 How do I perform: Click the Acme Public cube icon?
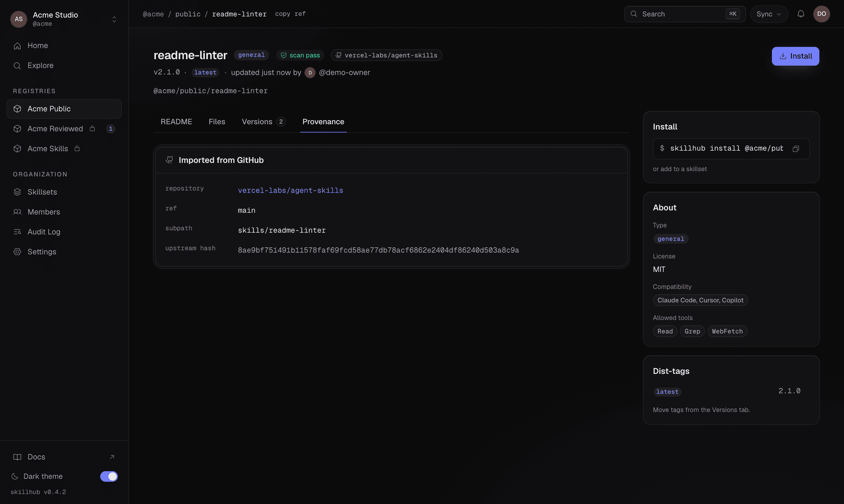tap(17, 109)
